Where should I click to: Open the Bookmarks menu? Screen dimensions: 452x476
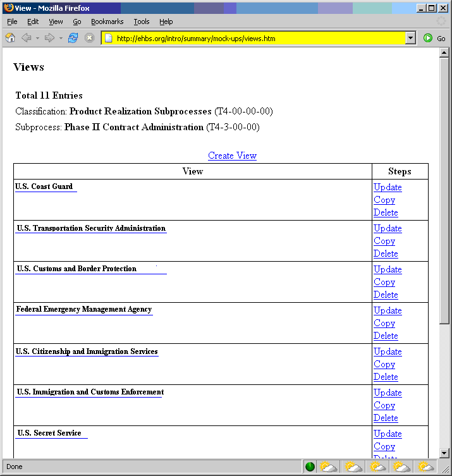107,21
